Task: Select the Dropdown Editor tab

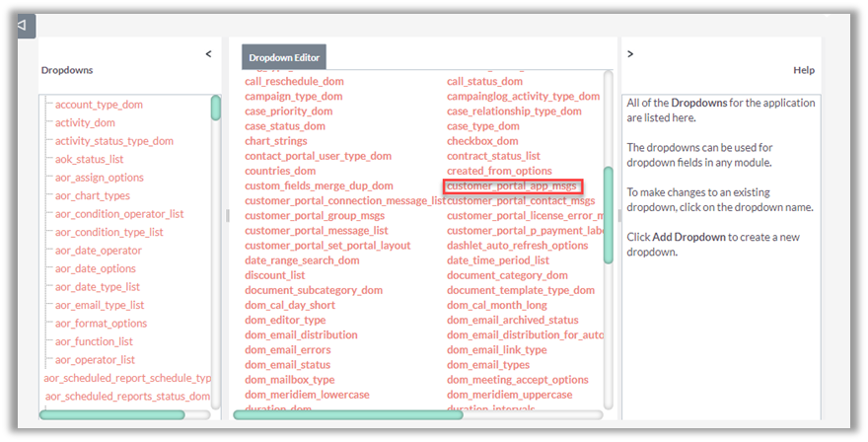Action: point(283,58)
